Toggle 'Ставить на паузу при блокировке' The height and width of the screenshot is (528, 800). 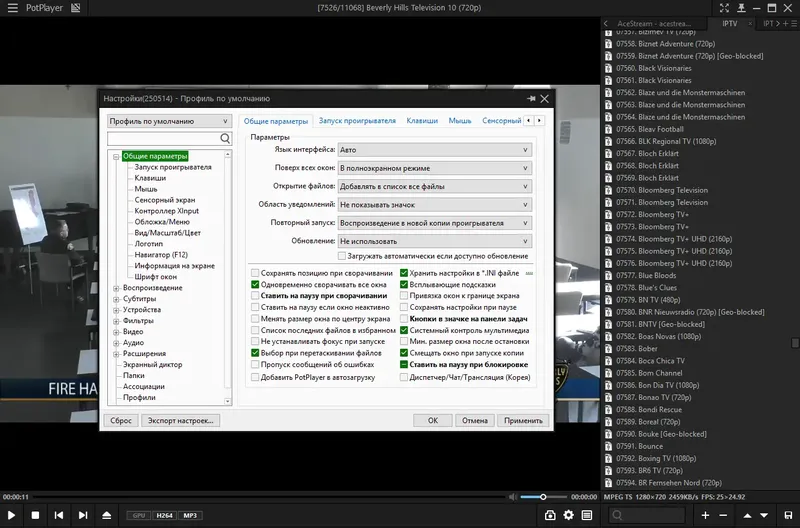pyautogui.click(x=404, y=364)
